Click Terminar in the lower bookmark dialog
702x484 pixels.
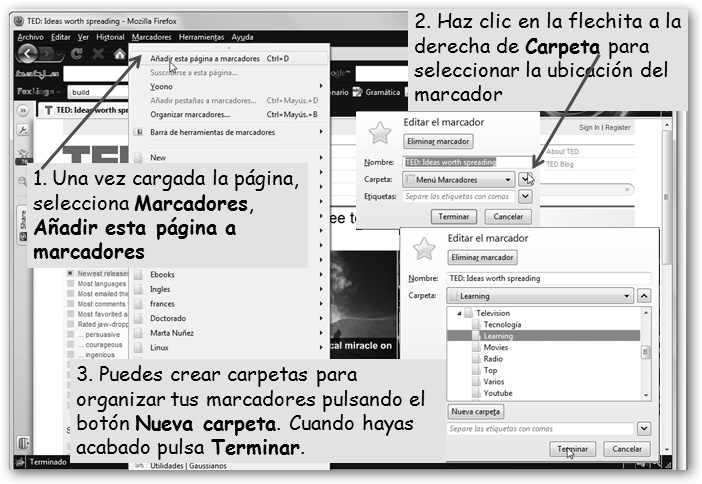(573, 449)
